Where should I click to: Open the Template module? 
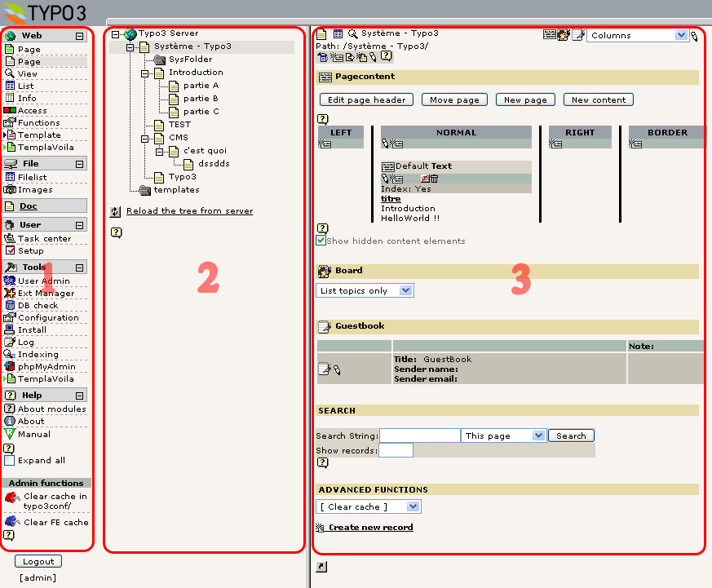point(39,135)
